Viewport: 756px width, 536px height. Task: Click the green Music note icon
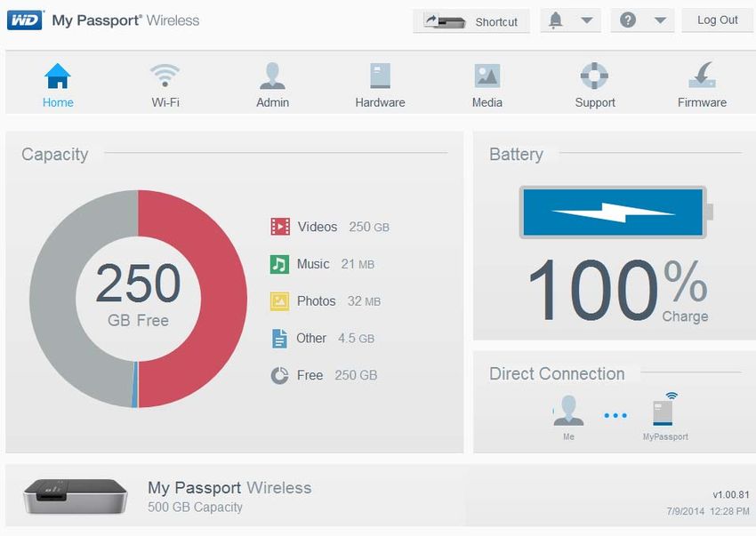(279, 264)
